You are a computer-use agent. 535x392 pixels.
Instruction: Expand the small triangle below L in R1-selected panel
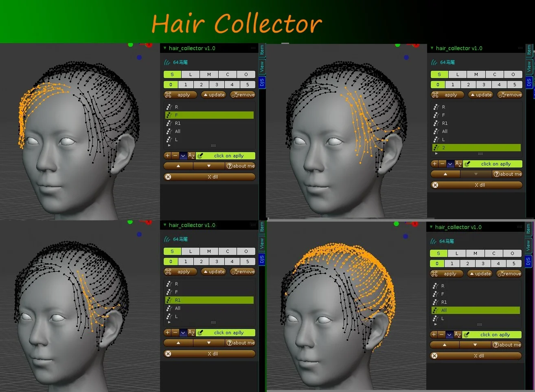169,322
